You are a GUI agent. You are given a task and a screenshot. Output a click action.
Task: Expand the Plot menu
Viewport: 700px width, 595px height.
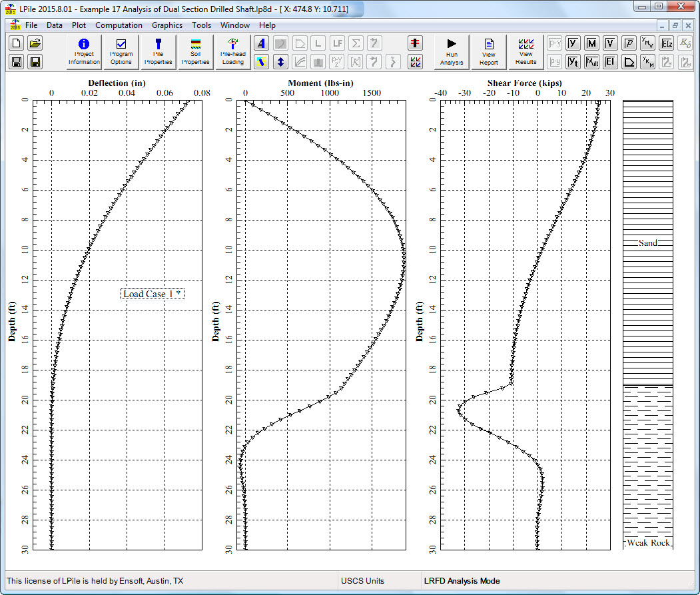(79, 25)
